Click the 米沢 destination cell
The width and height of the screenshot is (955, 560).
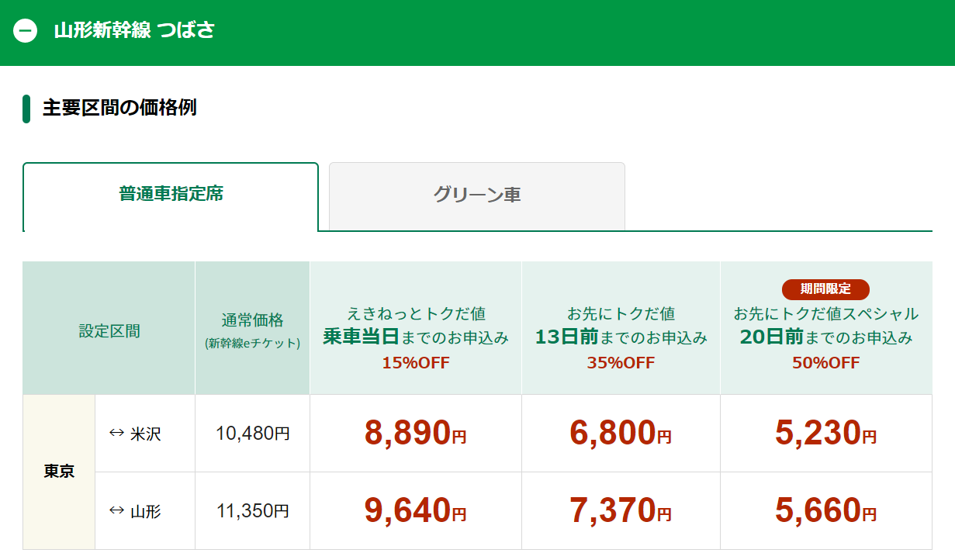(x=145, y=434)
